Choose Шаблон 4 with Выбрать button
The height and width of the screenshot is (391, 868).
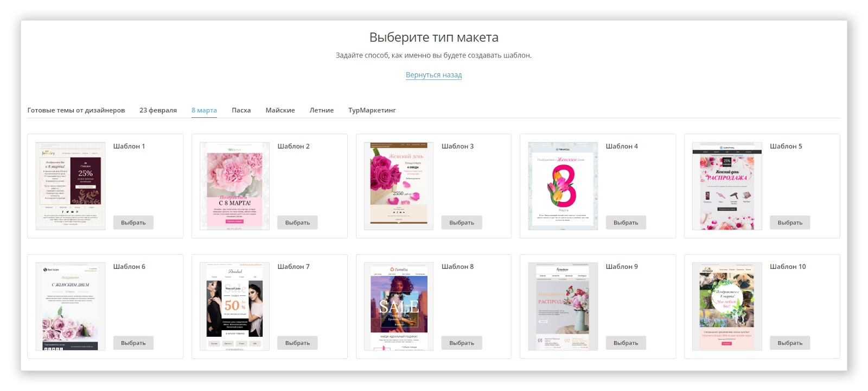pos(626,223)
